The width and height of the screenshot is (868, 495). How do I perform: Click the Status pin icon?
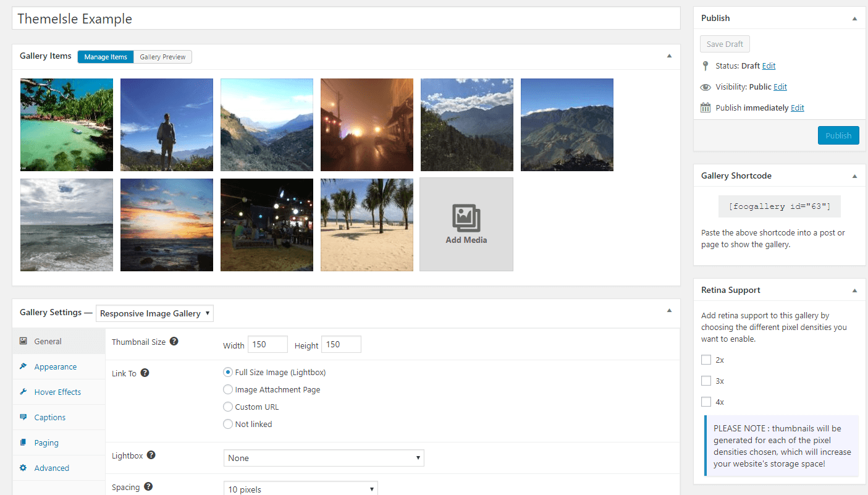coord(706,66)
